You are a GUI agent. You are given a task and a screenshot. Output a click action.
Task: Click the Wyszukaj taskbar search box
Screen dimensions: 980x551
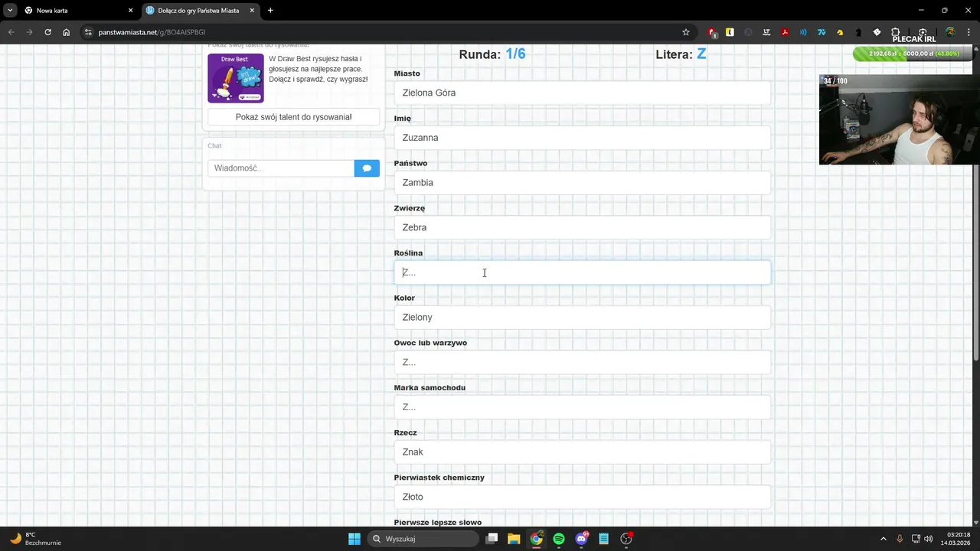(x=423, y=539)
